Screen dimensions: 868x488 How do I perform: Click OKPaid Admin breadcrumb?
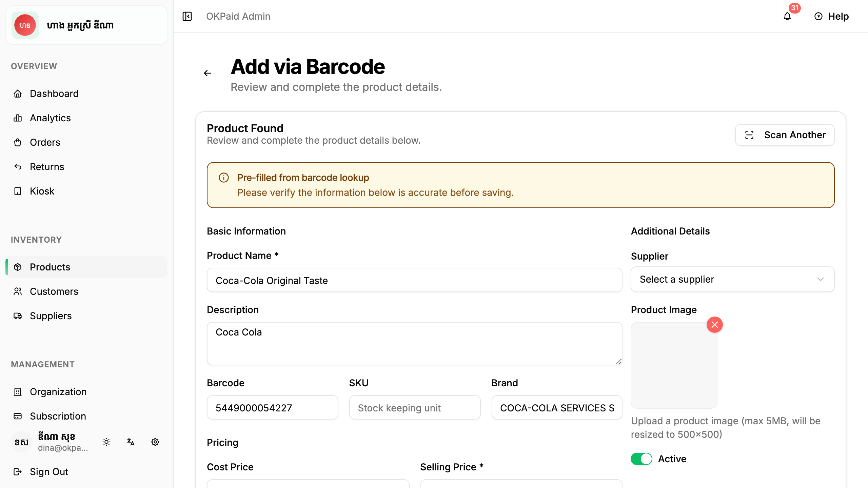click(x=238, y=16)
